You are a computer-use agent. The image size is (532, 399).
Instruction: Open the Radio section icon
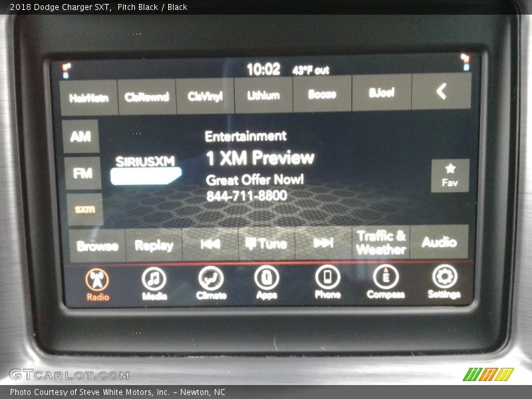[97, 285]
